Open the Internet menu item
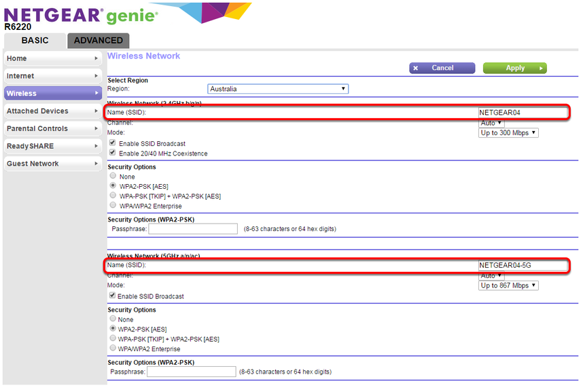Screen dimensions: 581x392 click(x=52, y=76)
